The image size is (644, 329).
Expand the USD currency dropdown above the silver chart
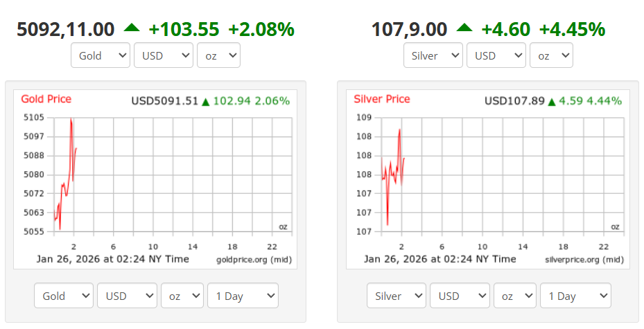[496, 55]
